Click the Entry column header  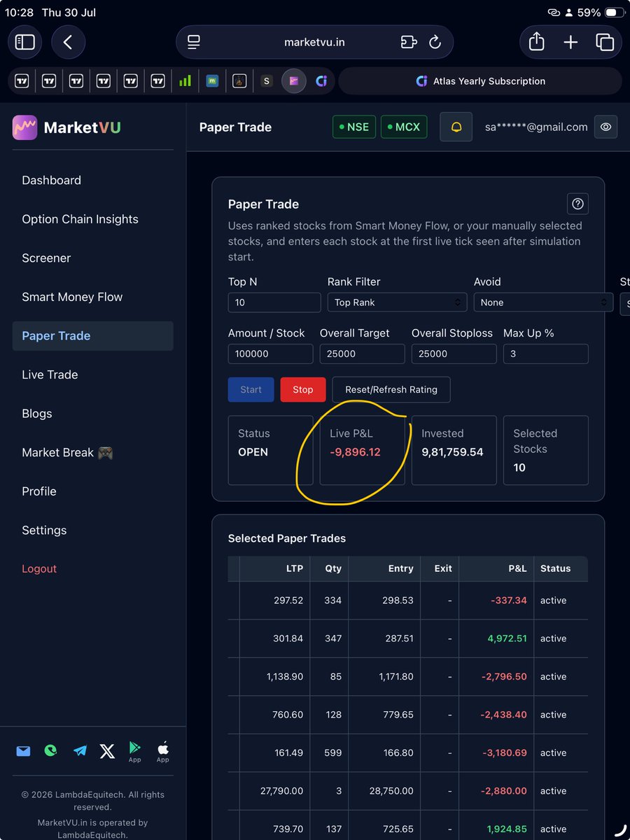click(x=400, y=568)
